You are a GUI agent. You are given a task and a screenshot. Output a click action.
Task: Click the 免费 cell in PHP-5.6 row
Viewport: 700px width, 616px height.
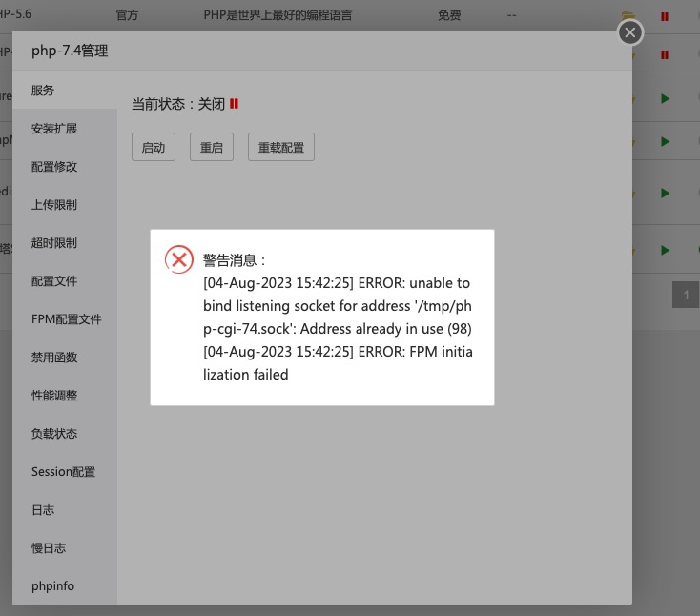click(449, 15)
